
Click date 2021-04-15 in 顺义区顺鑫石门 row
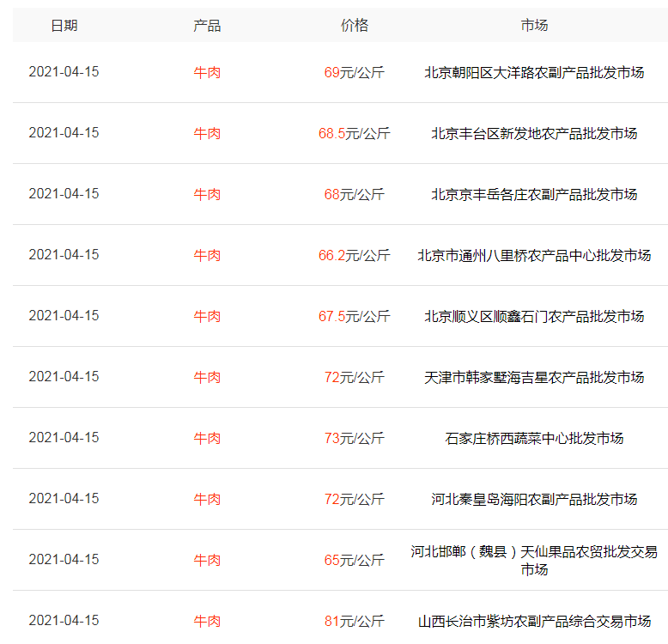click(64, 315)
